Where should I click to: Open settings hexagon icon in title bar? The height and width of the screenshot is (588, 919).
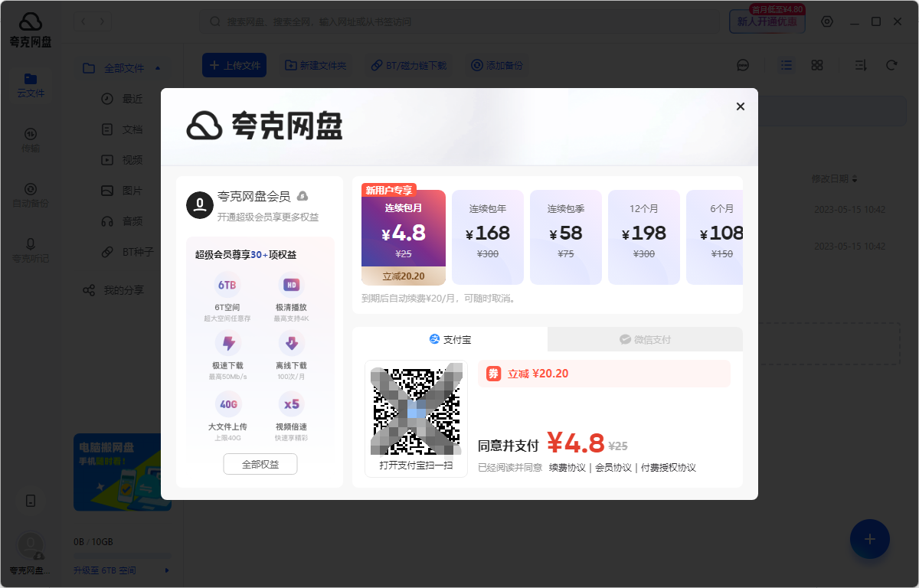pyautogui.click(x=827, y=21)
